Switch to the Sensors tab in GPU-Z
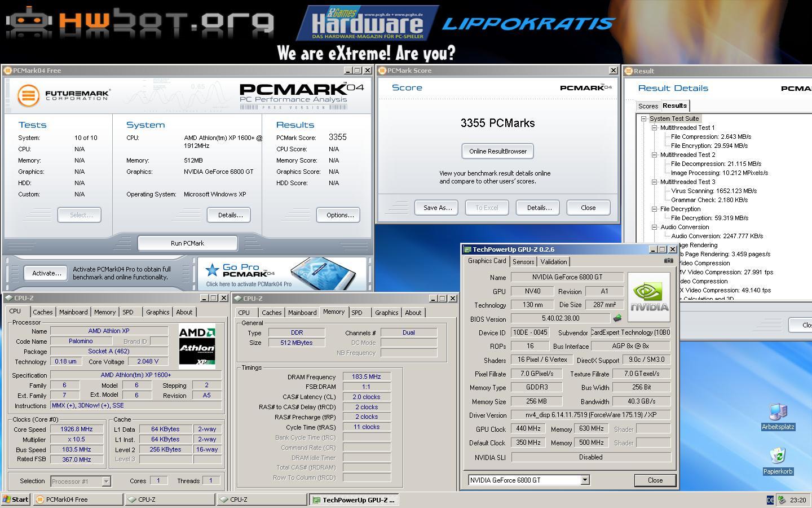The width and height of the screenshot is (812, 508). [x=523, y=262]
